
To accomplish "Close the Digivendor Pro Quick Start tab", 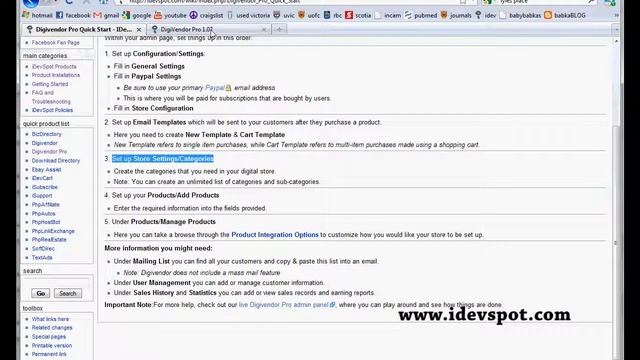I will pos(139,30).
